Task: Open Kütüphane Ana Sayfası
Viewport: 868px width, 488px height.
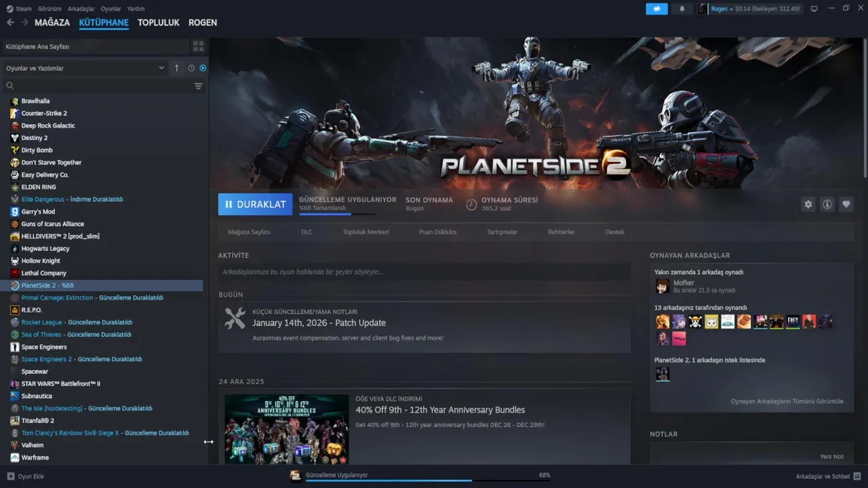Action: click(95, 46)
